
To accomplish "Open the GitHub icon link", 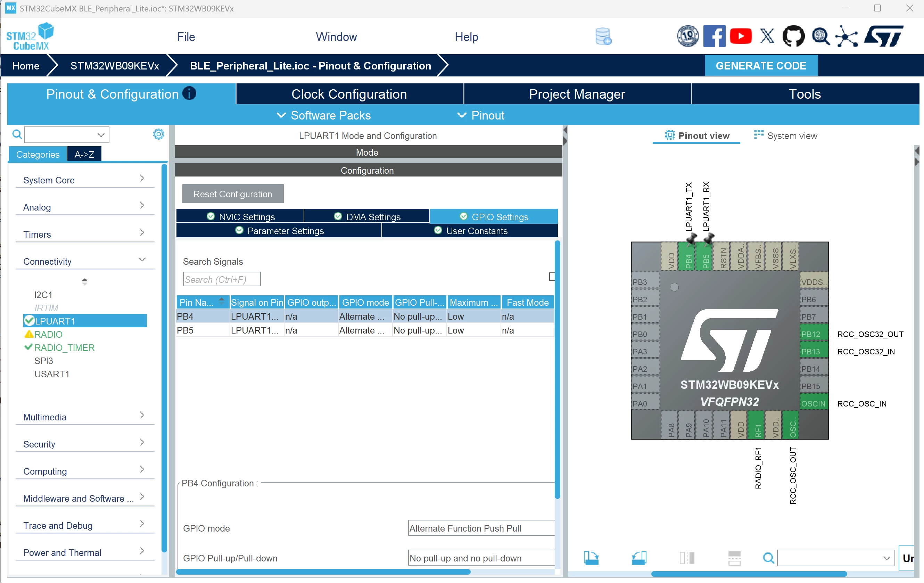I will pyautogui.click(x=793, y=36).
